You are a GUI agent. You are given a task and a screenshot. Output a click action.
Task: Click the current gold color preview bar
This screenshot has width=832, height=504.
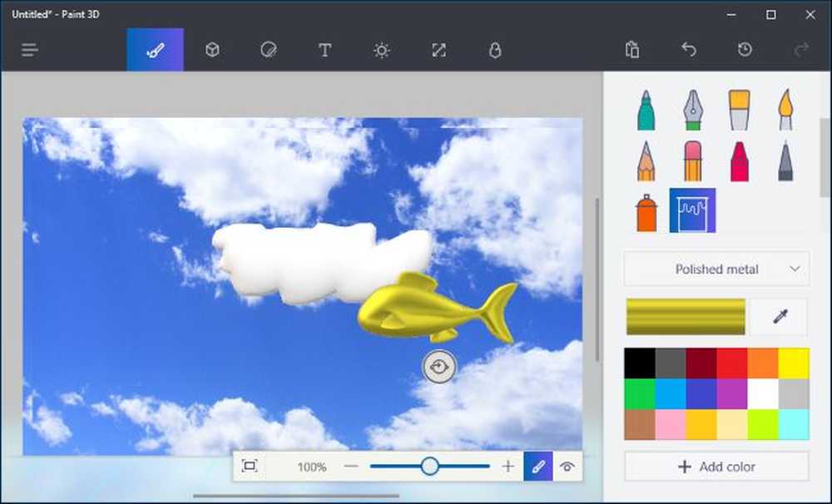(x=686, y=317)
